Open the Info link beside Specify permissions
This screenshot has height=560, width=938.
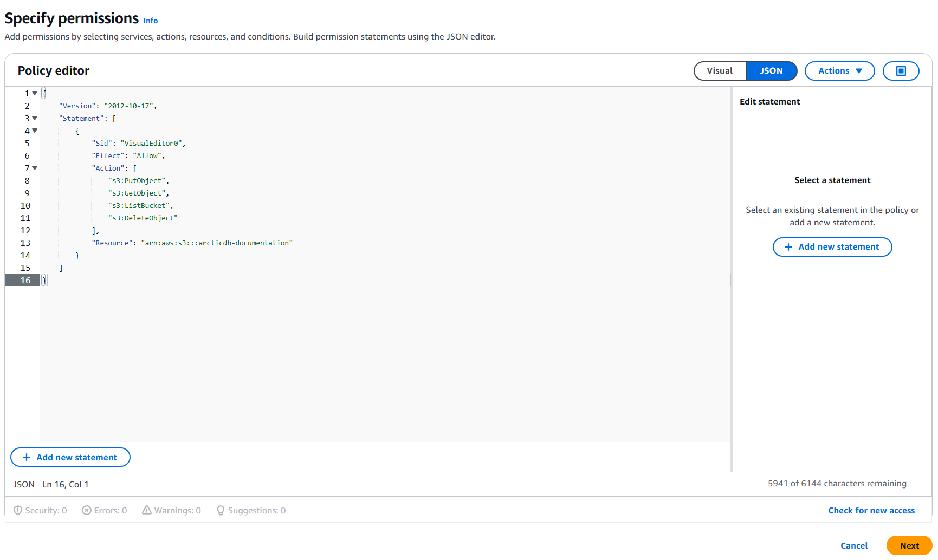click(x=151, y=21)
